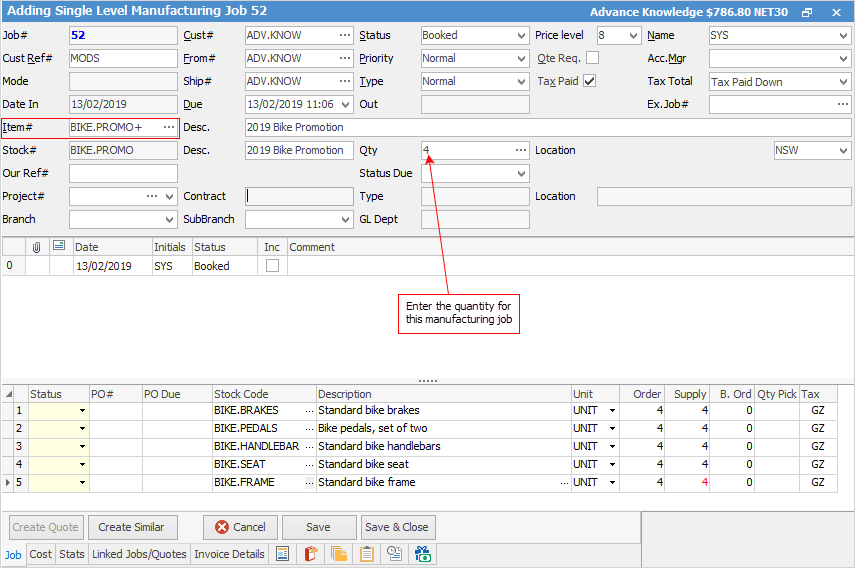The height and width of the screenshot is (568, 855).
Task: Click the paperclip attachment column icon
Action: point(36,247)
